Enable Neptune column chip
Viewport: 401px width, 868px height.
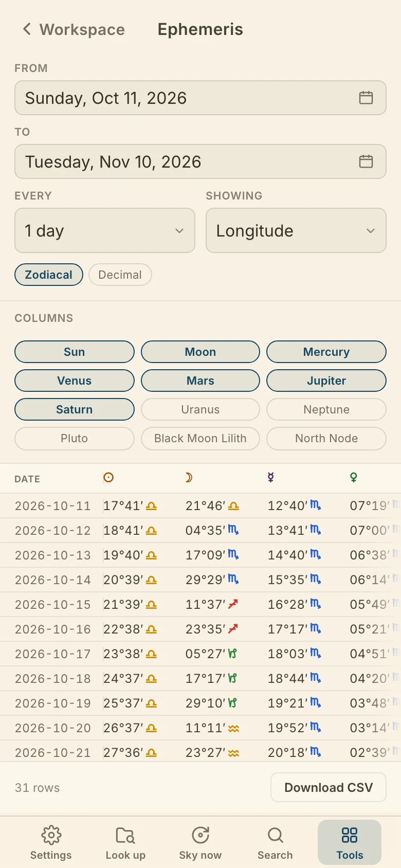[x=326, y=409]
